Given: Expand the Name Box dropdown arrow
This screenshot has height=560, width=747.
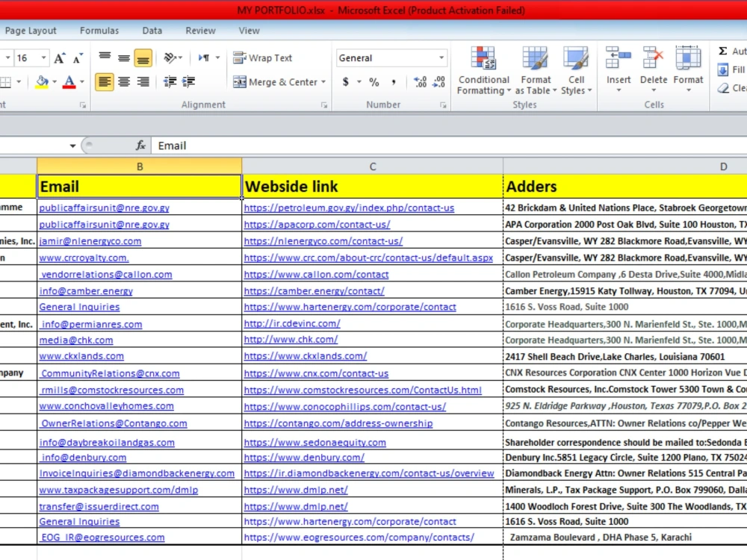Looking at the screenshot, I should [72, 146].
